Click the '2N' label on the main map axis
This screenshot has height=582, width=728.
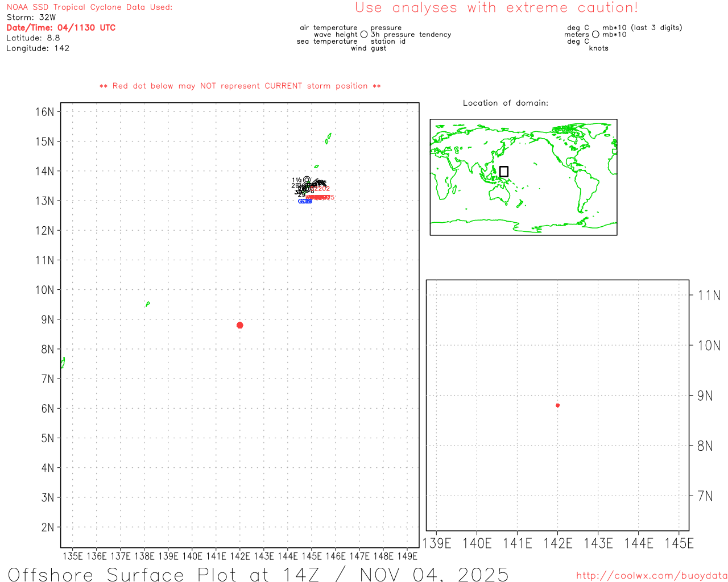click(48, 527)
